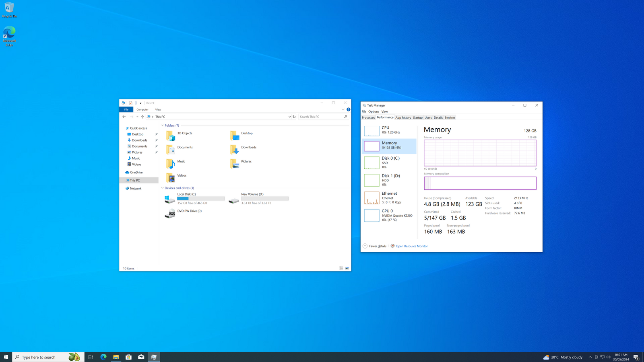The width and height of the screenshot is (644, 362).
Task: Open the Microsoft Edge desktop shortcut
Action: coord(9,36)
